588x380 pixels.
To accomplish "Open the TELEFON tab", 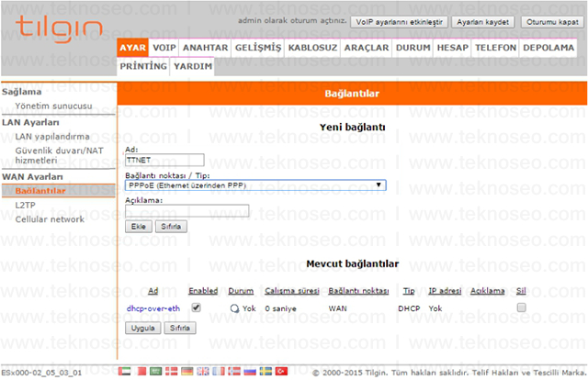I will [x=495, y=48].
